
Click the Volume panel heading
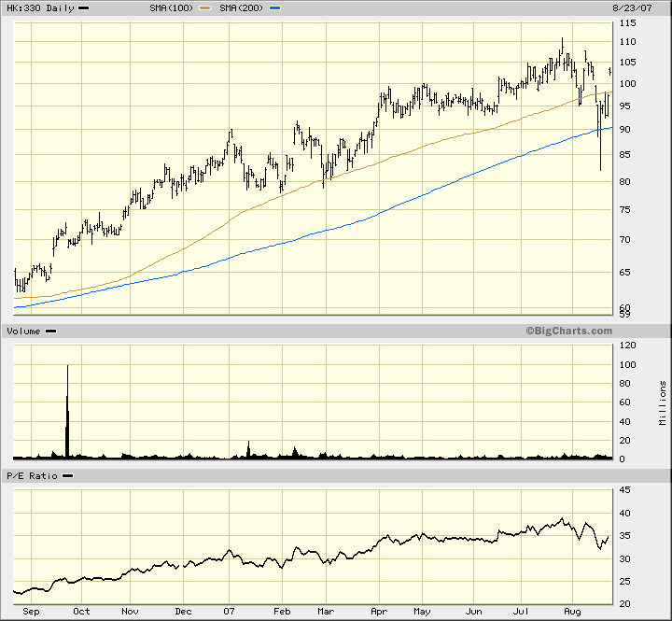(x=23, y=332)
